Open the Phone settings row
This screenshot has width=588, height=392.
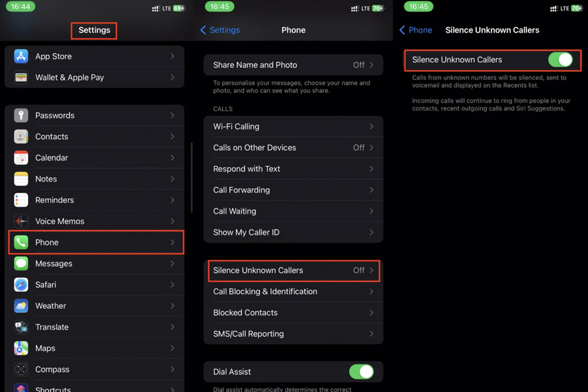[x=96, y=242]
